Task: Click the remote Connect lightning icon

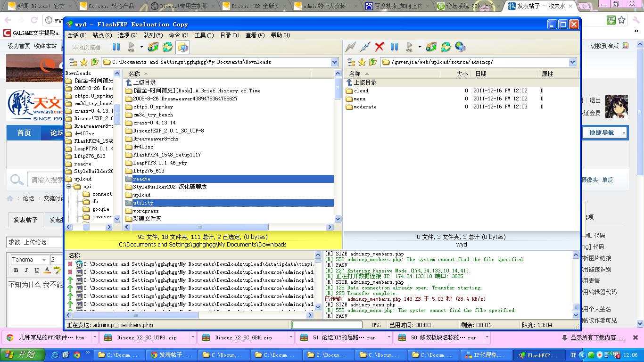Action: [x=350, y=47]
